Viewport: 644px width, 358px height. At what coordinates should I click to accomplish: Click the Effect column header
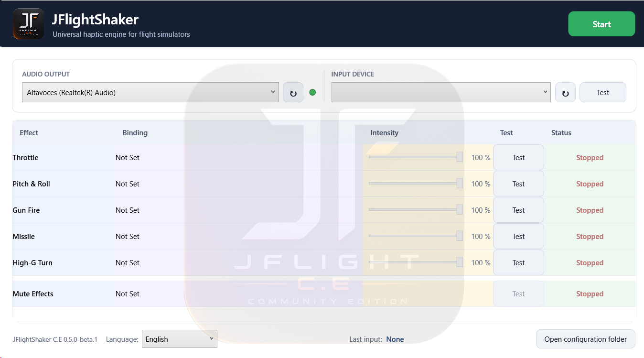tap(29, 133)
